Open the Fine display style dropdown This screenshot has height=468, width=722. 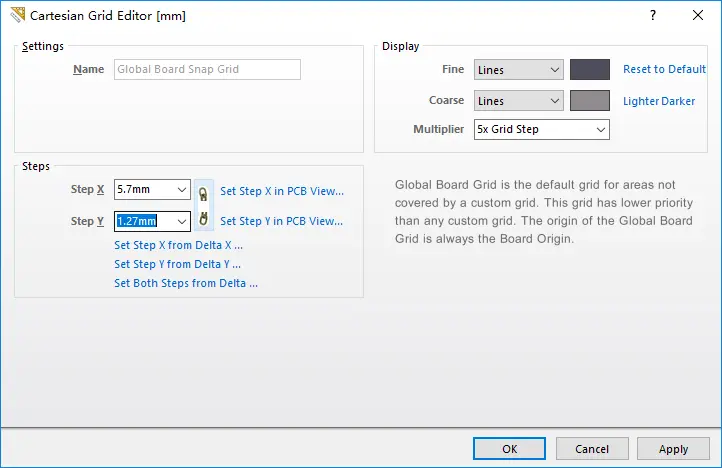tap(519, 70)
